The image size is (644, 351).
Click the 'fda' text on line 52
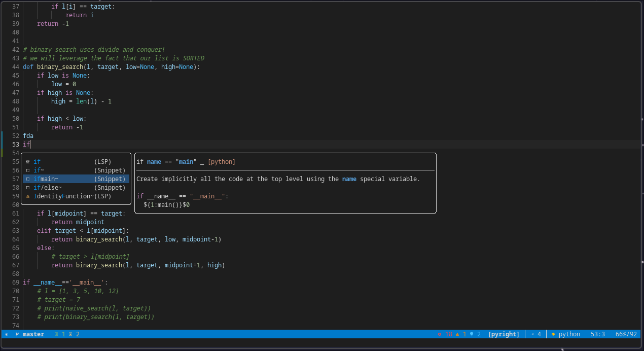pyautogui.click(x=28, y=136)
